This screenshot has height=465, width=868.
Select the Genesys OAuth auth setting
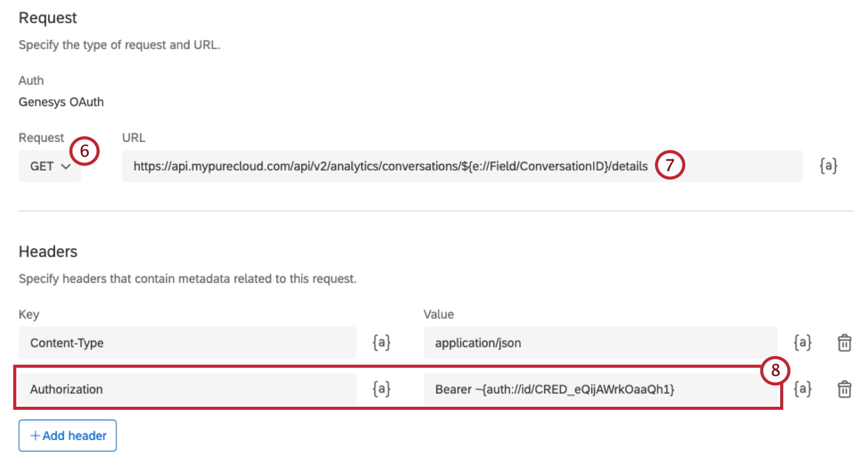point(61,102)
